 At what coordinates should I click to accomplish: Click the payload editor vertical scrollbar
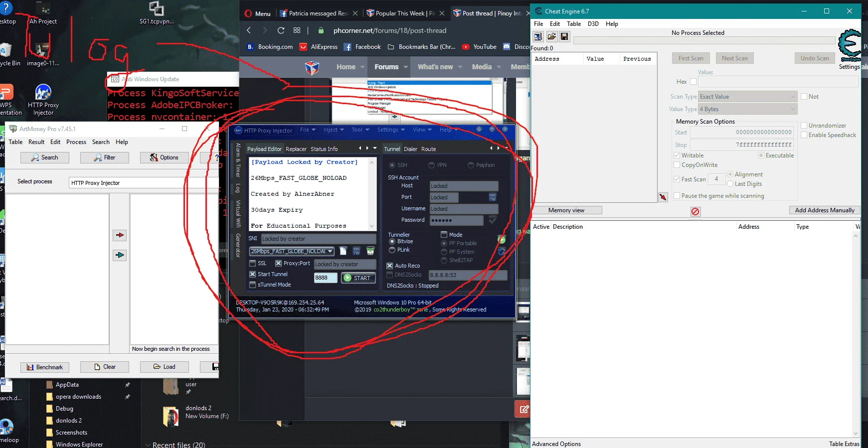(x=372, y=194)
